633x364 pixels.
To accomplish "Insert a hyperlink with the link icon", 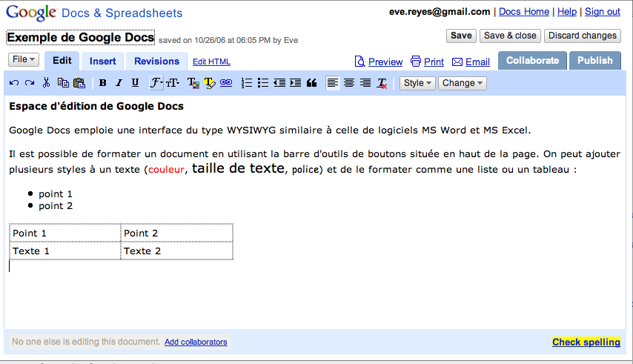I will coord(226,83).
